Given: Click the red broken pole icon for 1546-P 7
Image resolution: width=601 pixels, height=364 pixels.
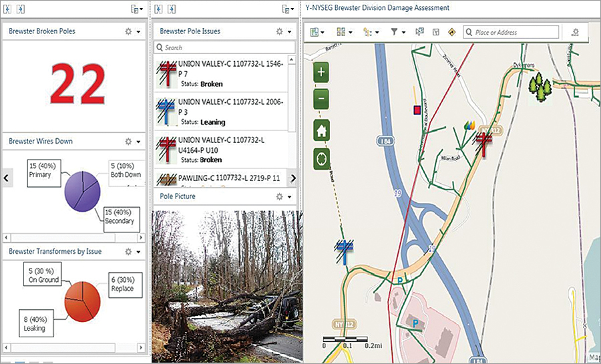Looking at the screenshot, I should point(166,73).
